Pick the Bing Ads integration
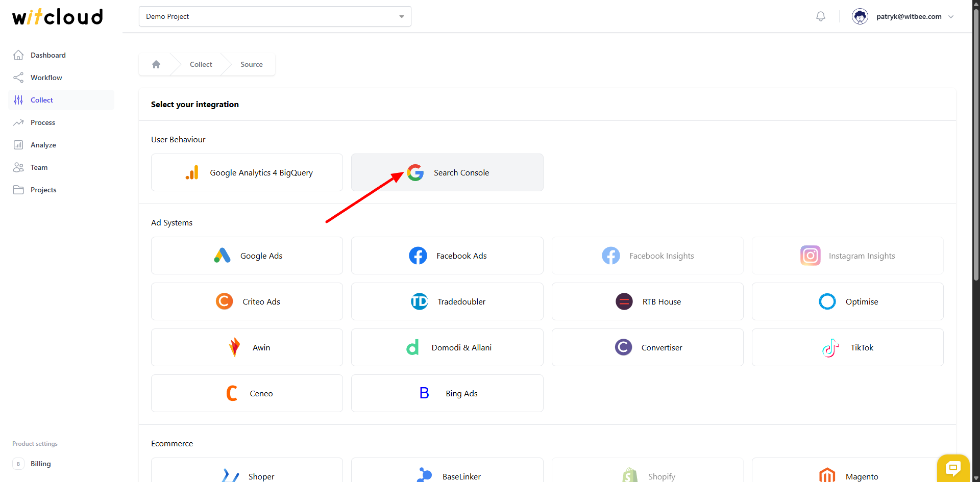The image size is (980, 482). 447,393
